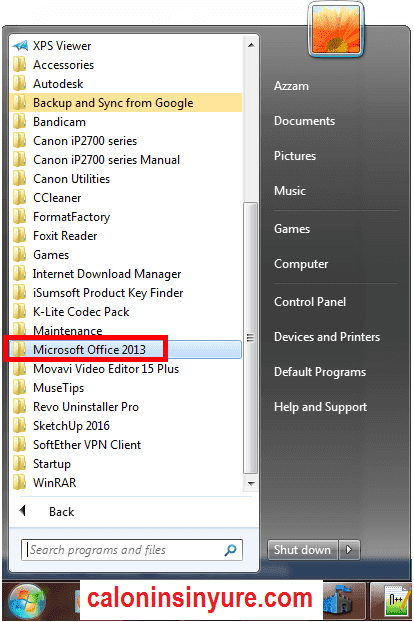Image resolution: width=414 pixels, height=622 pixels.
Task: Click the CCleaner folder icon
Action: tap(20, 198)
